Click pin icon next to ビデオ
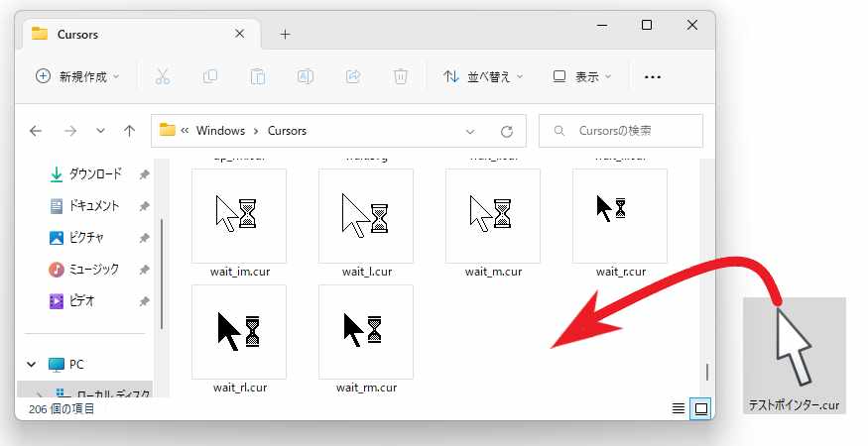 (x=144, y=301)
